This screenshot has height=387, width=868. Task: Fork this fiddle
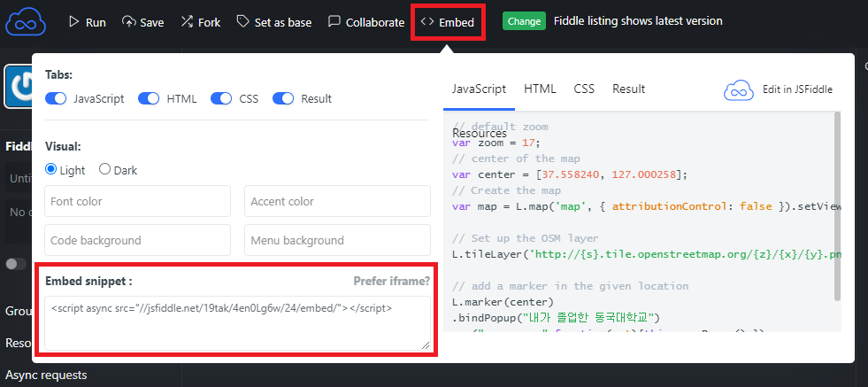[x=200, y=22]
